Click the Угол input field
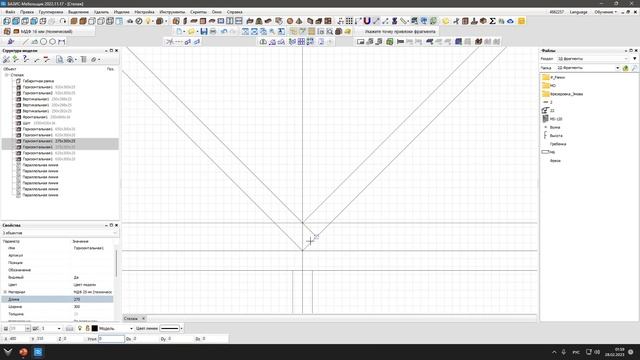The image size is (640, 360). coord(111,339)
